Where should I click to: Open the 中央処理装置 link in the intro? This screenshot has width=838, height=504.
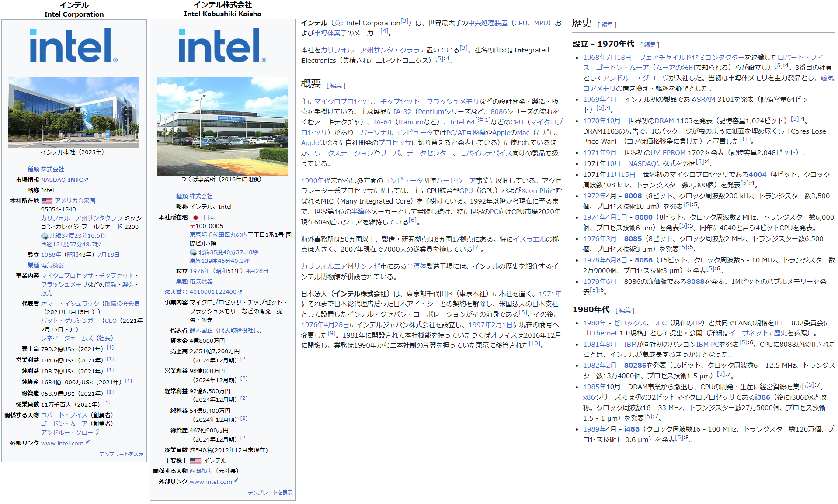coord(487,23)
